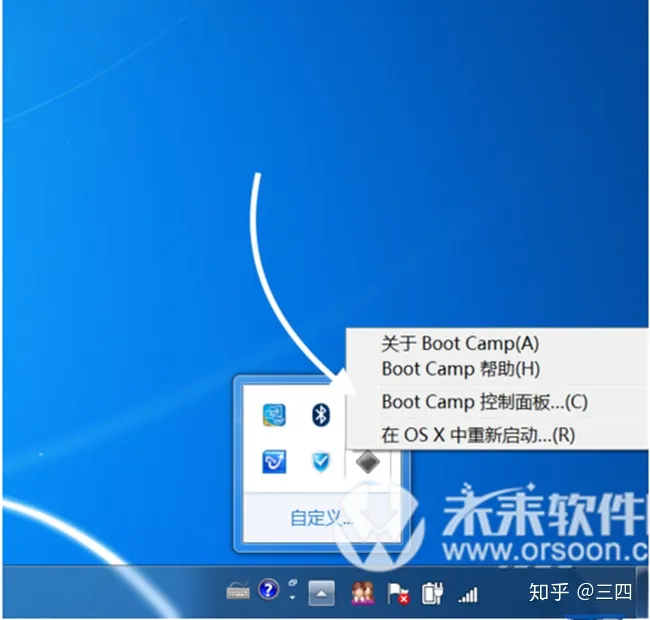The image size is (650, 620).
Task: Click the two-people messenger taskbar icon
Action: point(362,593)
